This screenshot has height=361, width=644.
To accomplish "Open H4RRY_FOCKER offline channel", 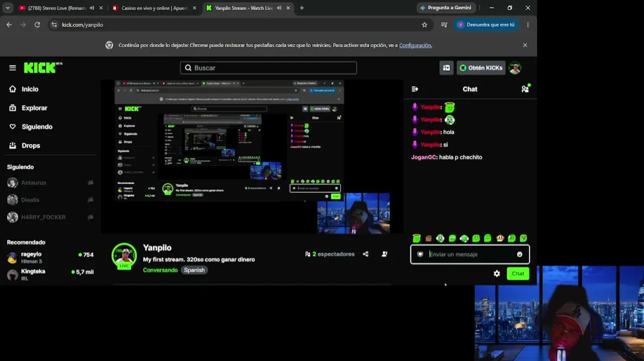I will (50, 217).
